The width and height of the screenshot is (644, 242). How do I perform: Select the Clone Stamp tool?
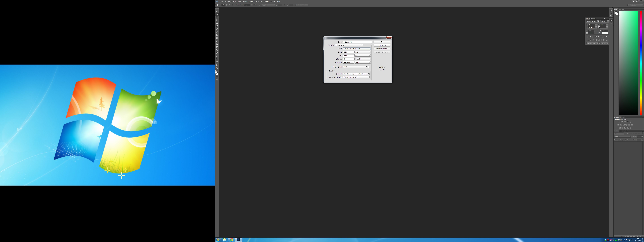click(x=217, y=35)
